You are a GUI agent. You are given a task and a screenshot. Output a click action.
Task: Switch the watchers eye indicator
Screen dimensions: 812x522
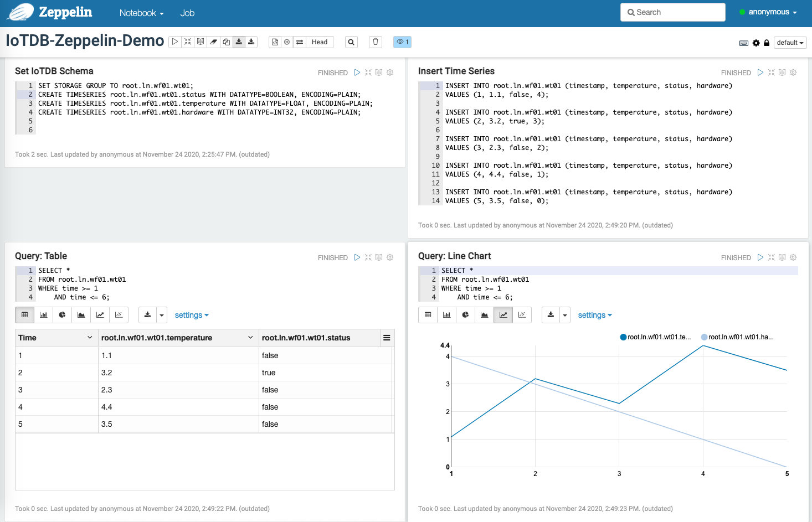point(402,42)
